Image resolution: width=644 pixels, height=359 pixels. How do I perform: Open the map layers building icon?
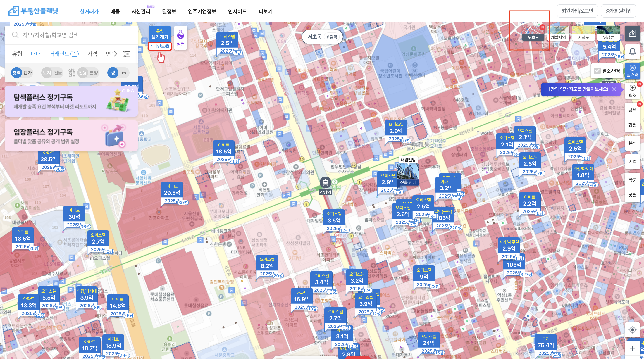click(632, 33)
